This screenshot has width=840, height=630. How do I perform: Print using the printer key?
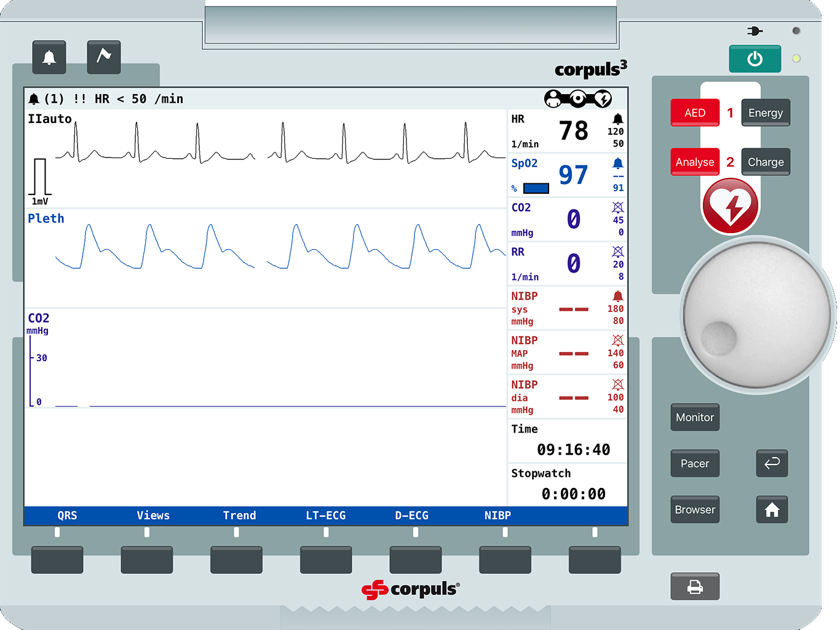pyautogui.click(x=695, y=587)
